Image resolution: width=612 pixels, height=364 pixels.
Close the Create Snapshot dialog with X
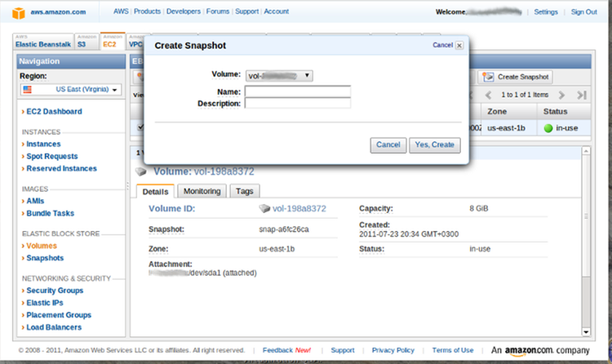(x=459, y=46)
